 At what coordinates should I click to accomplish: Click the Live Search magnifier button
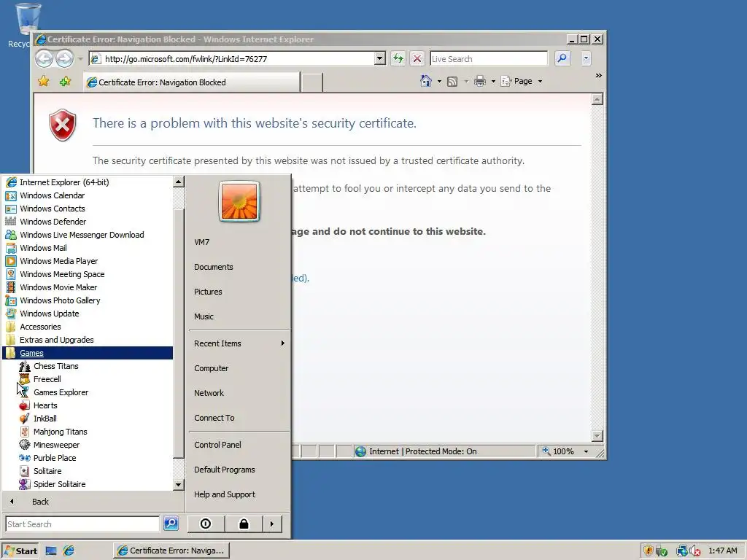(x=562, y=58)
